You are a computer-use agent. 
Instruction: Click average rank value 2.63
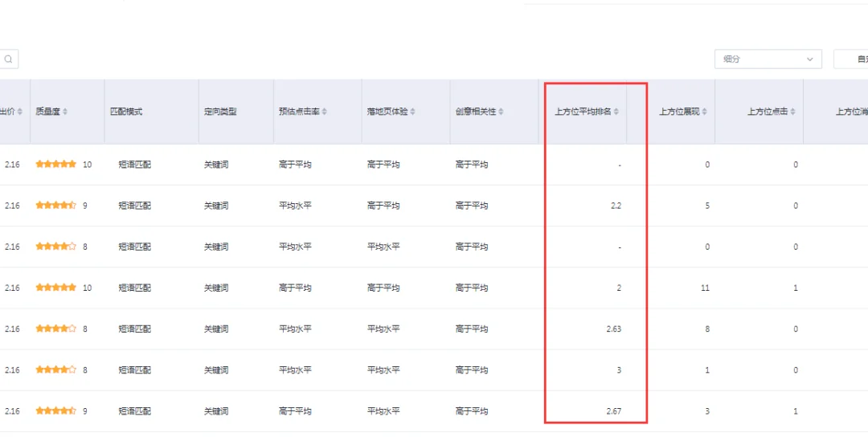point(614,329)
